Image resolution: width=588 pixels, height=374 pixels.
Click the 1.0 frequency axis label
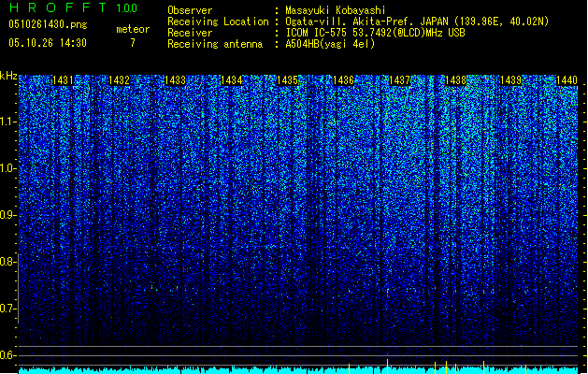tap(8, 168)
